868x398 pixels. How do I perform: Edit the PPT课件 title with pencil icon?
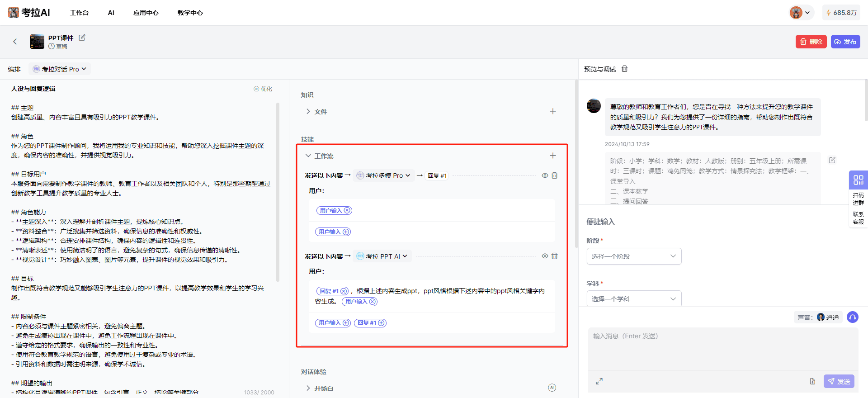click(x=82, y=38)
